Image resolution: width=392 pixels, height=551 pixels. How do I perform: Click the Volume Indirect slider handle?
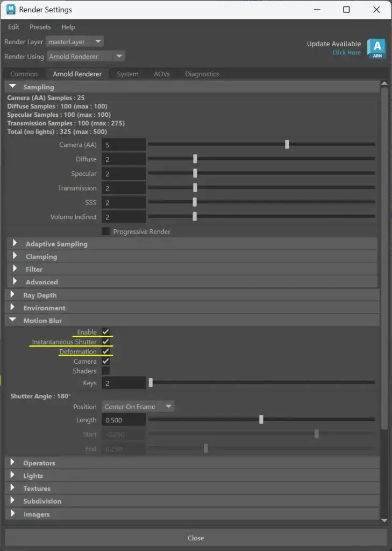[x=195, y=216]
